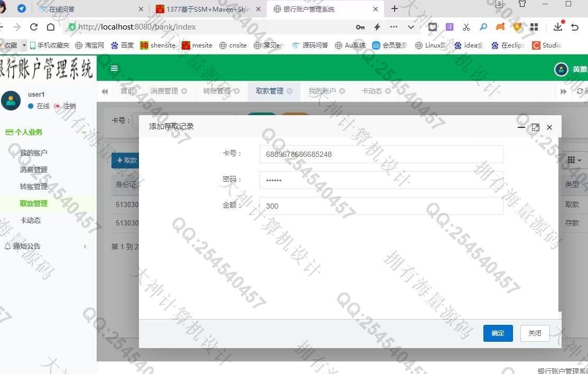588x374 pixels.
Task: Close the 取款管理 page tab
Action: tap(290, 91)
